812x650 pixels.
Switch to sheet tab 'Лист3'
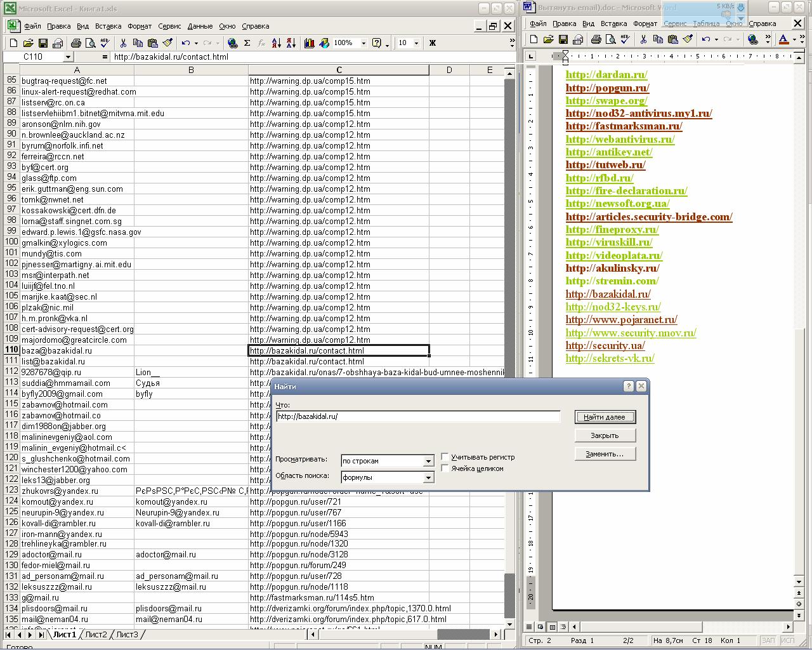[127, 634]
